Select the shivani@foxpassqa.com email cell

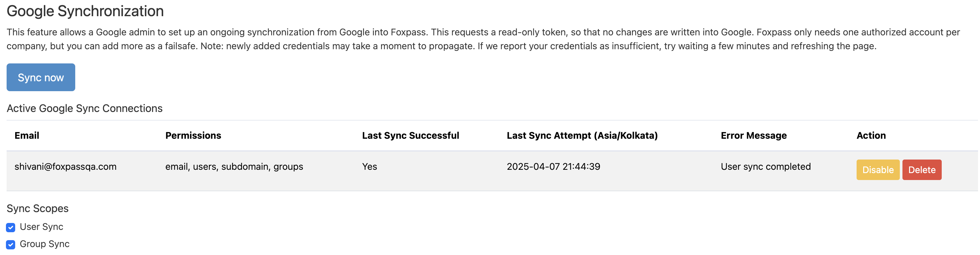65,167
